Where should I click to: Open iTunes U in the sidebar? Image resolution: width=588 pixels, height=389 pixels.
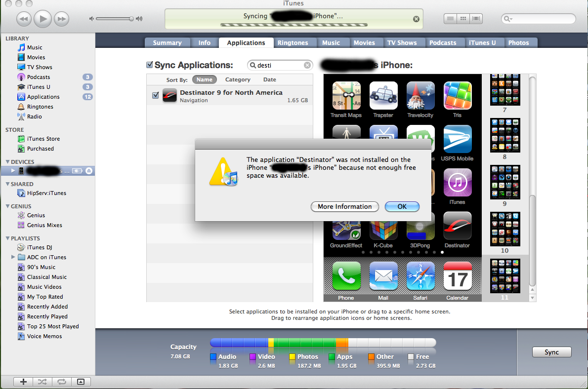[38, 87]
